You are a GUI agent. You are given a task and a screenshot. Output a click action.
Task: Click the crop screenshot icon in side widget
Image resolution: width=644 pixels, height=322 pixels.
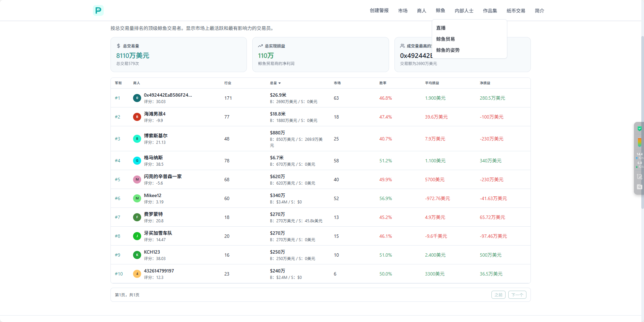point(639,176)
